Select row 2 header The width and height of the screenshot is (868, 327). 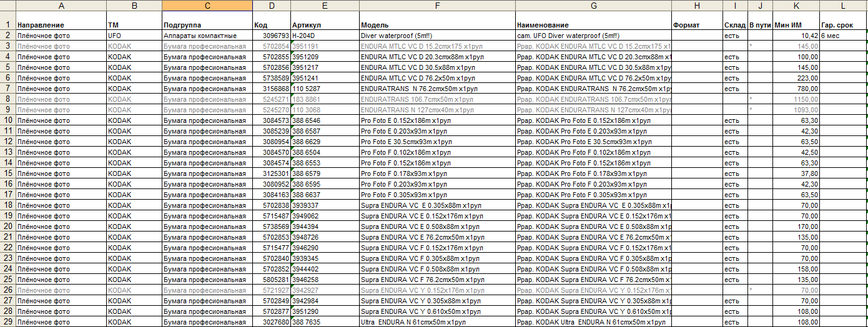tap(8, 36)
